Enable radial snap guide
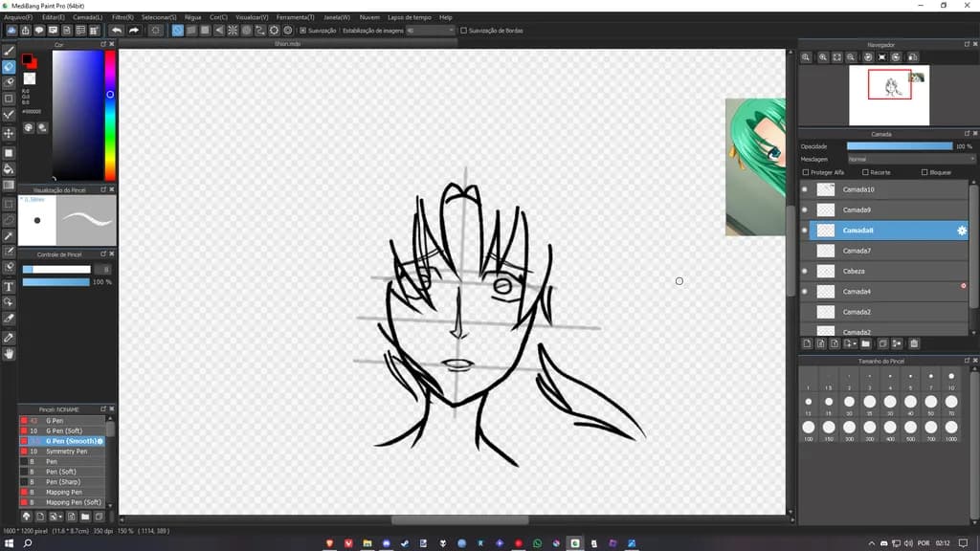Image resolution: width=980 pixels, height=551 pixels. 233,30
